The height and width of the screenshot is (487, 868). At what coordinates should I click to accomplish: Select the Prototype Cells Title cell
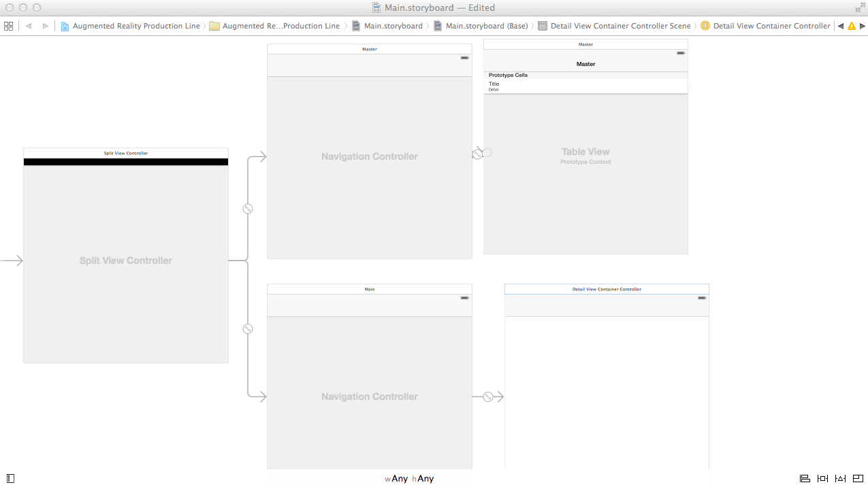pyautogui.click(x=585, y=86)
